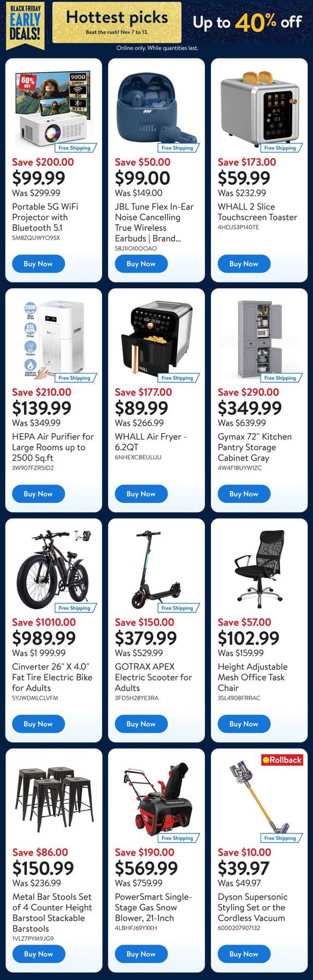Click Free Shipping tag on GOTRAX scooter
This screenshot has height=980, width=313.
coord(178,608)
